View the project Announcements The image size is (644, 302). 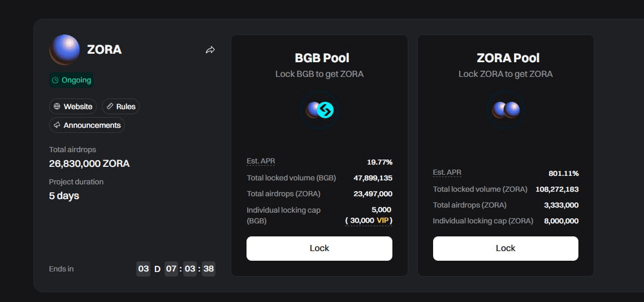pyautogui.click(x=87, y=125)
